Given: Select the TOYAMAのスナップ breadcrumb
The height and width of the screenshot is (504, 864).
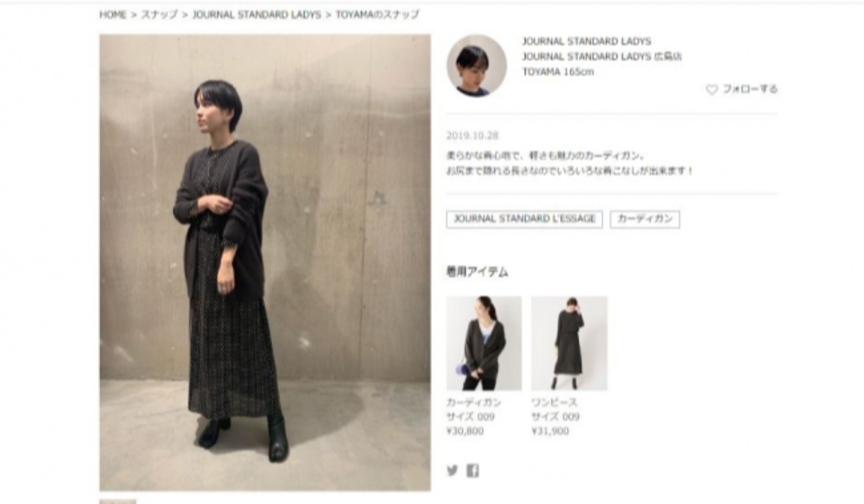Looking at the screenshot, I should point(377,14).
